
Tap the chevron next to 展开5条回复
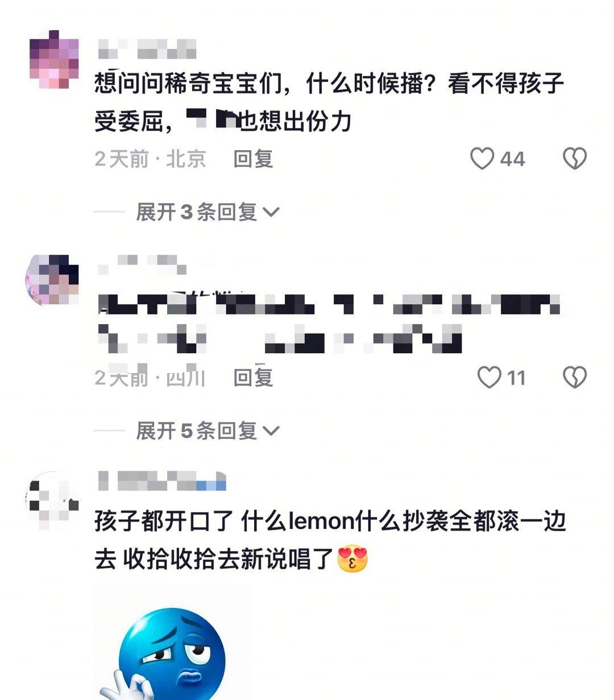[x=271, y=432]
